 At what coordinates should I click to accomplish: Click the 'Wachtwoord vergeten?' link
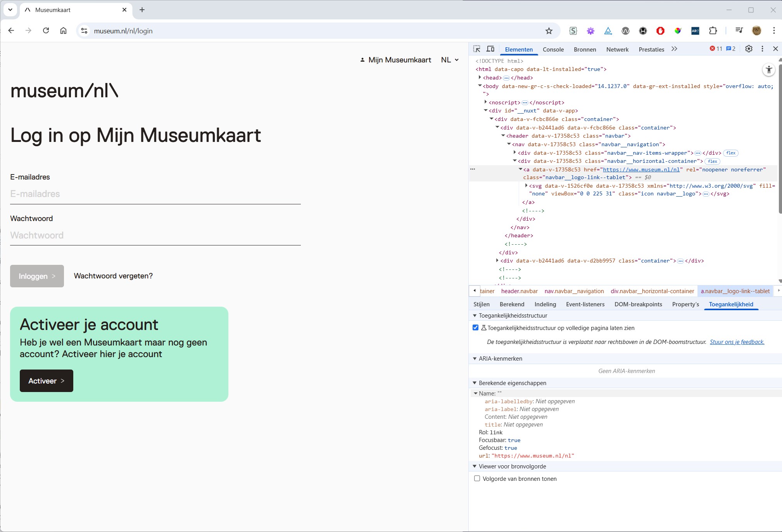(x=113, y=276)
